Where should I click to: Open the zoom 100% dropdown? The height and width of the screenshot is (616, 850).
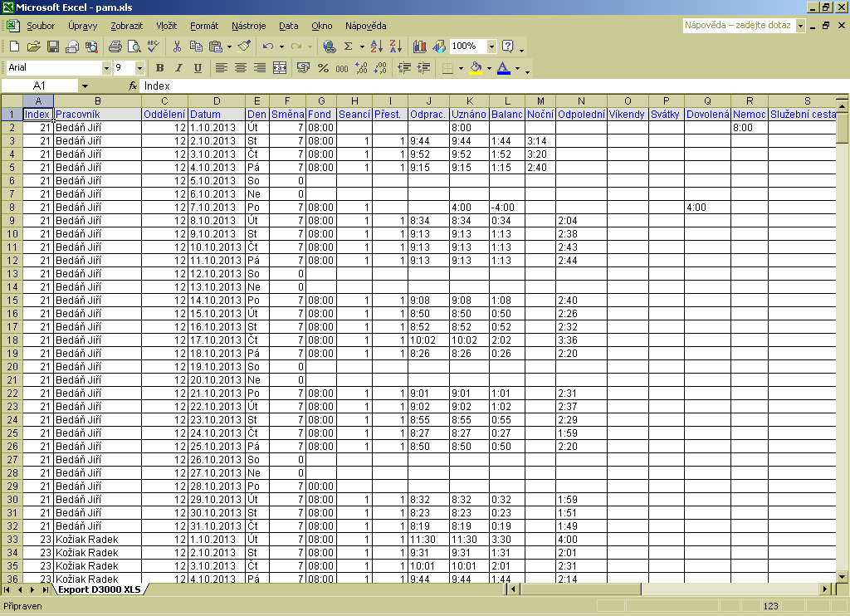[x=491, y=46]
